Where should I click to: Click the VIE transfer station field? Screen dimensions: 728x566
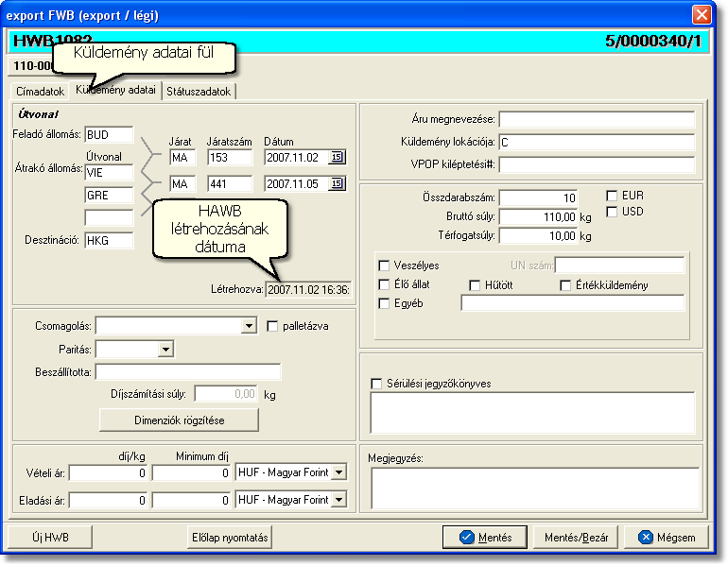coord(109,173)
